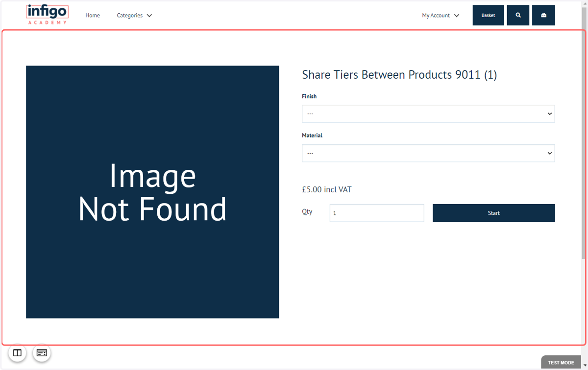Click the Infigo Academy logo
The image size is (588, 370).
(x=47, y=15)
